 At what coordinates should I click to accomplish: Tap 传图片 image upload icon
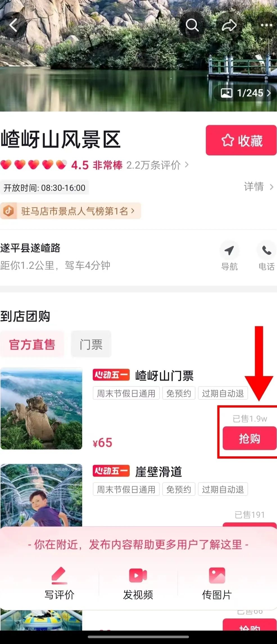pyautogui.click(x=217, y=575)
